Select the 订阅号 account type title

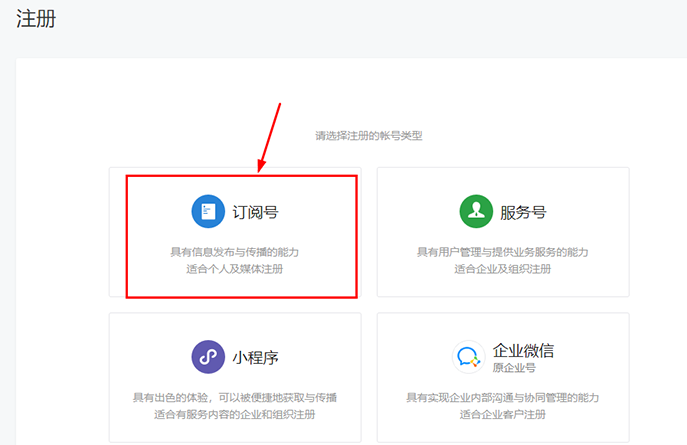(255, 212)
